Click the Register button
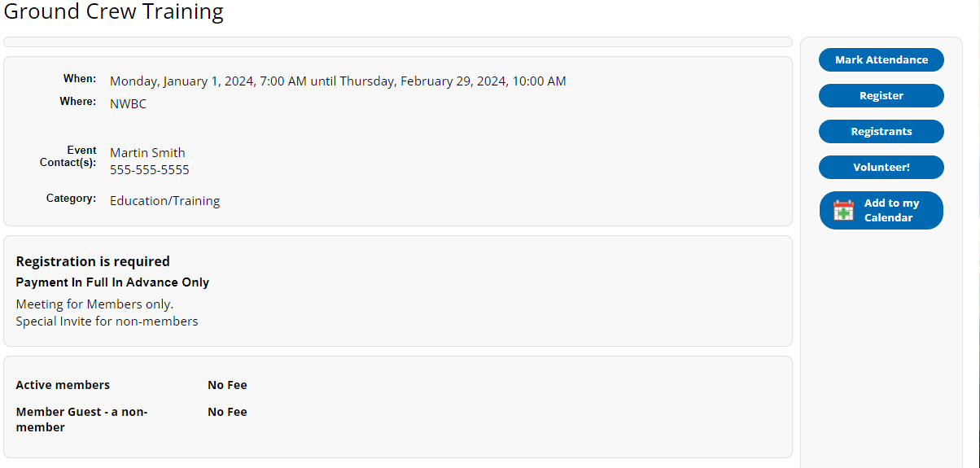 point(882,96)
